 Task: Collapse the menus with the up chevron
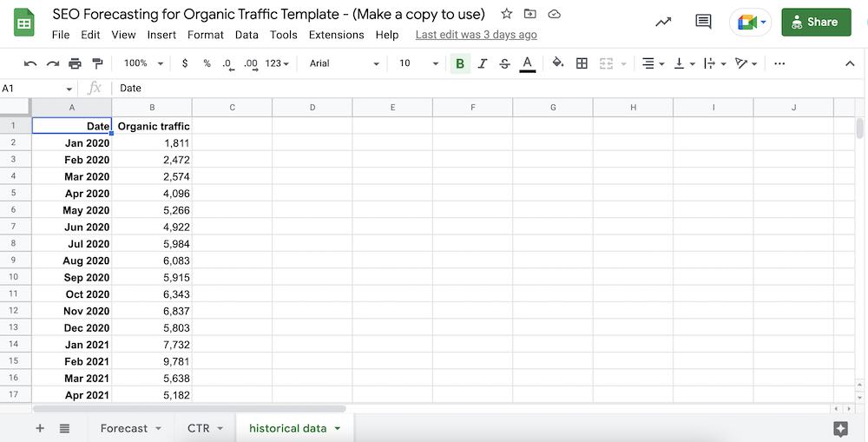850,63
